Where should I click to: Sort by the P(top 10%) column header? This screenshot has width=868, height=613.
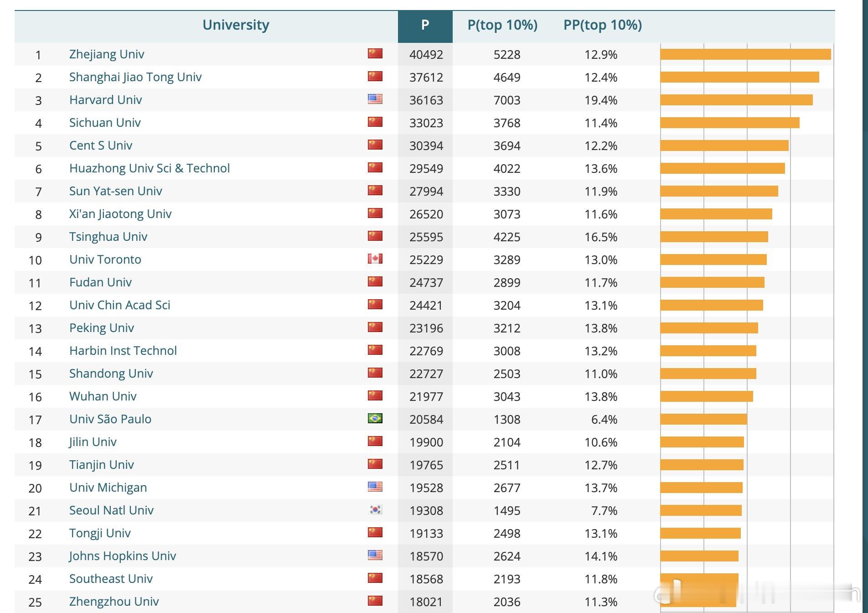point(502,25)
